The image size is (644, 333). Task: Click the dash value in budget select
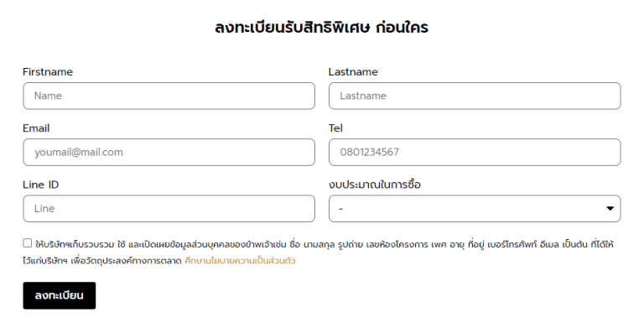[341, 209]
